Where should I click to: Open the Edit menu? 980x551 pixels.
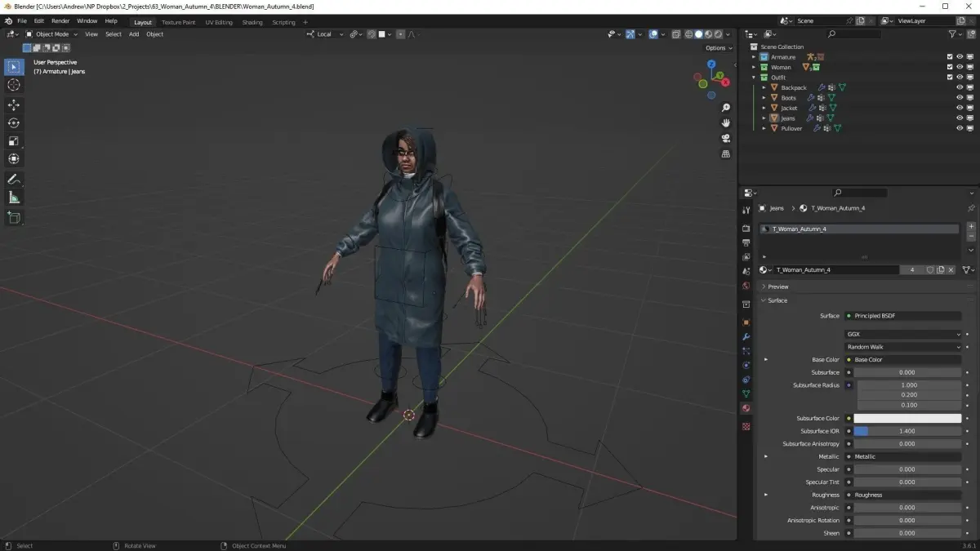39,20
